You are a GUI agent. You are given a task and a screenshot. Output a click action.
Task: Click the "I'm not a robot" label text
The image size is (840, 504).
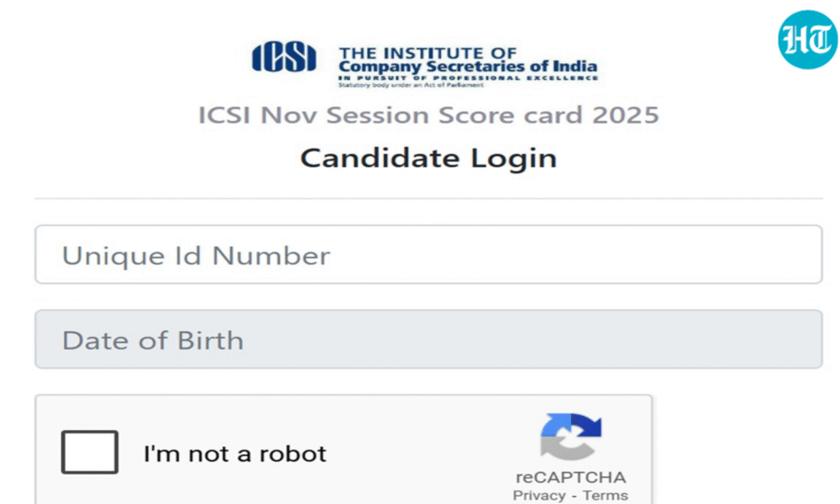234,454
